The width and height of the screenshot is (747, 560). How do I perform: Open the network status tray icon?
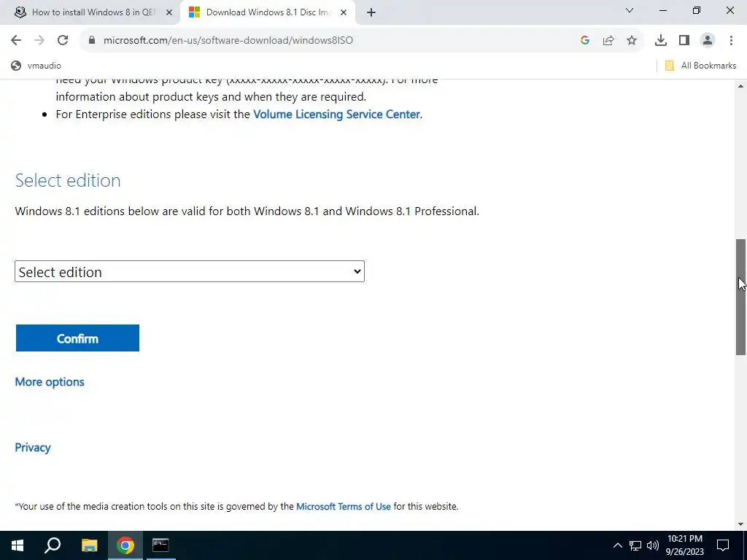point(635,545)
